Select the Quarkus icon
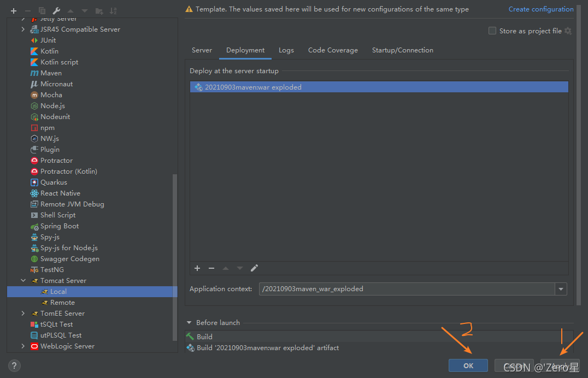The height and width of the screenshot is (378, 588). point(34,182)
